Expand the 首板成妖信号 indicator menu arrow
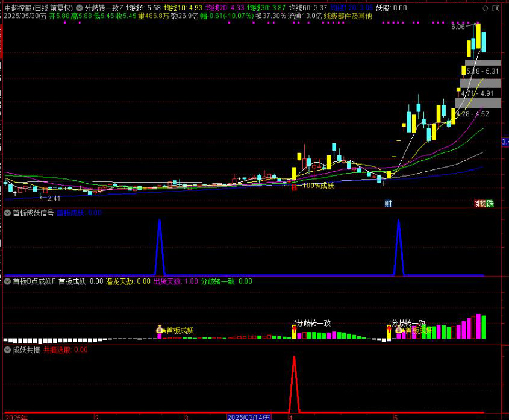 [7, 213]
